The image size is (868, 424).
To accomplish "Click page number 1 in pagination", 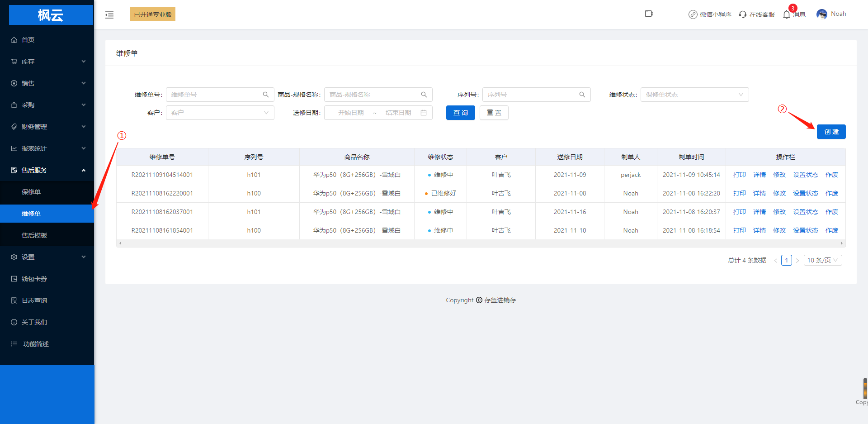I will (786, 260).
